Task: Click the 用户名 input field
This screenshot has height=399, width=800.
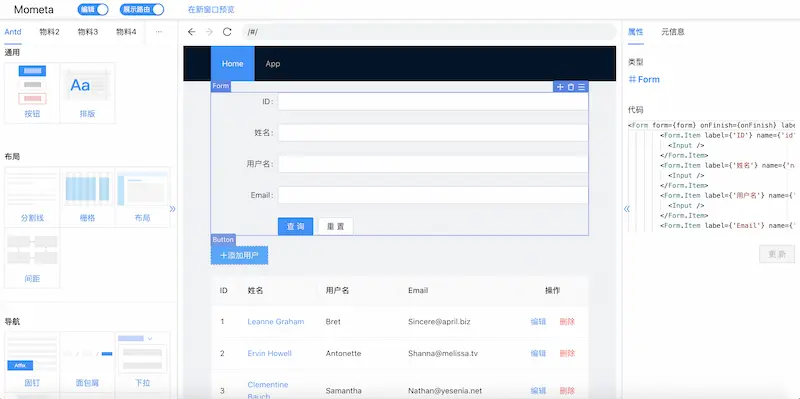Action: (433, 164)
